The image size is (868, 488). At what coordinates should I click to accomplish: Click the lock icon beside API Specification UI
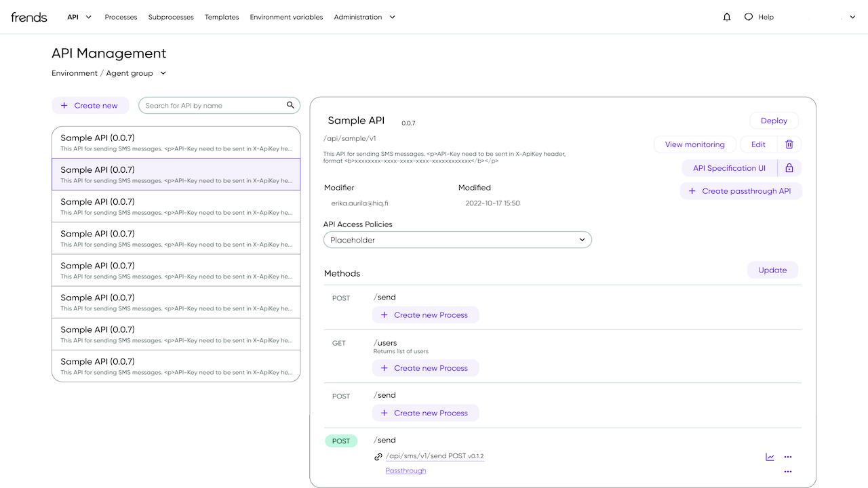tap(789, 168)
